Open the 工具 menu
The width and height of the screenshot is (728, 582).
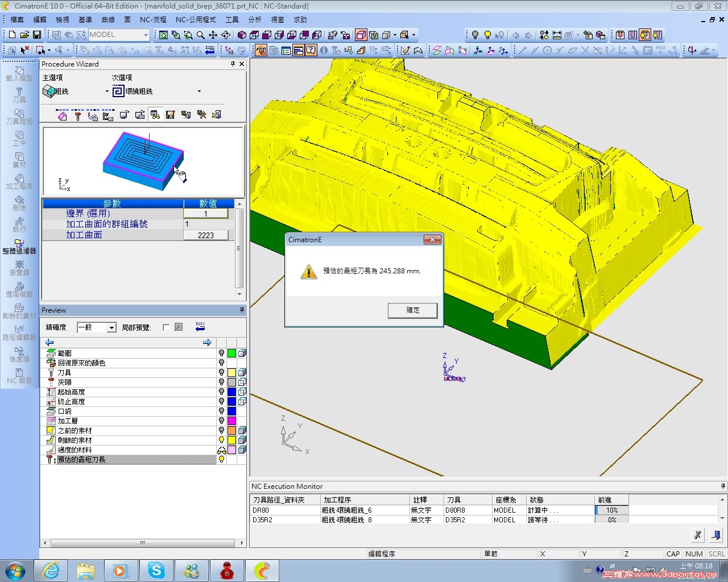[232, 20]
